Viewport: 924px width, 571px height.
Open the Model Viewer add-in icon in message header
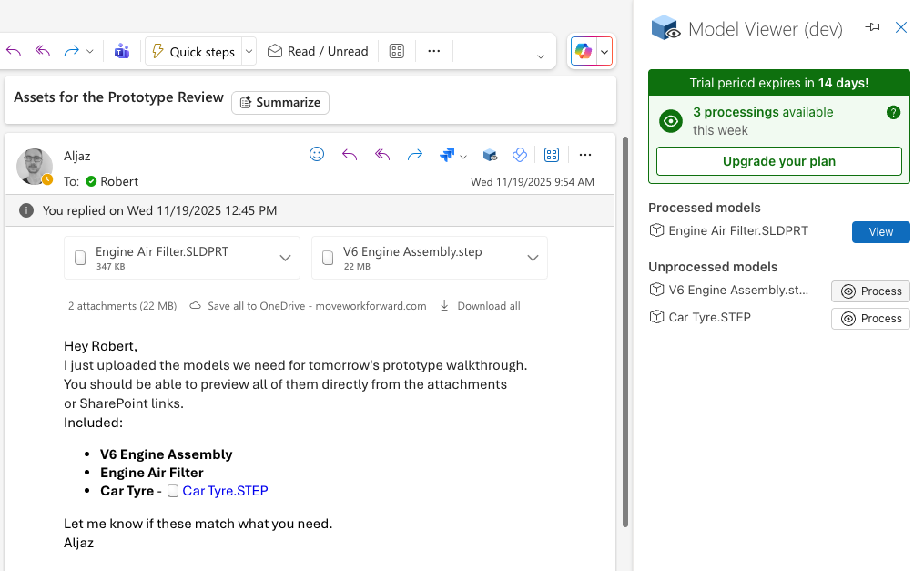[490, 155]
